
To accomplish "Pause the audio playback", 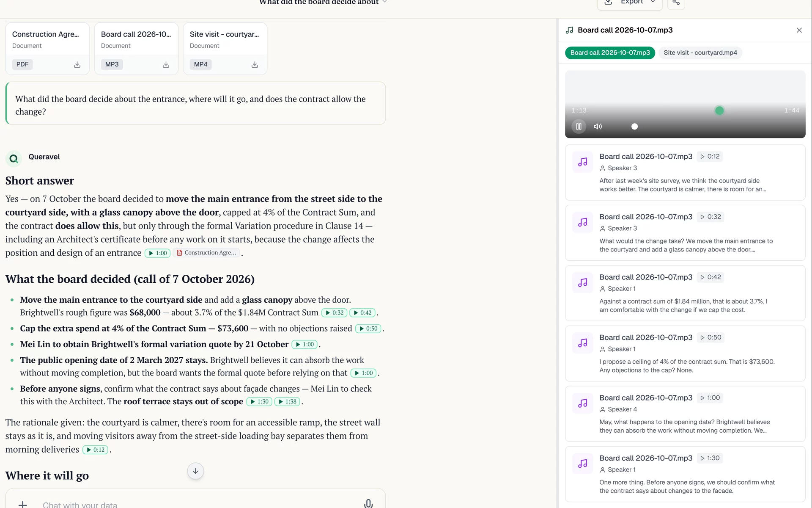I will click(579, 127).
